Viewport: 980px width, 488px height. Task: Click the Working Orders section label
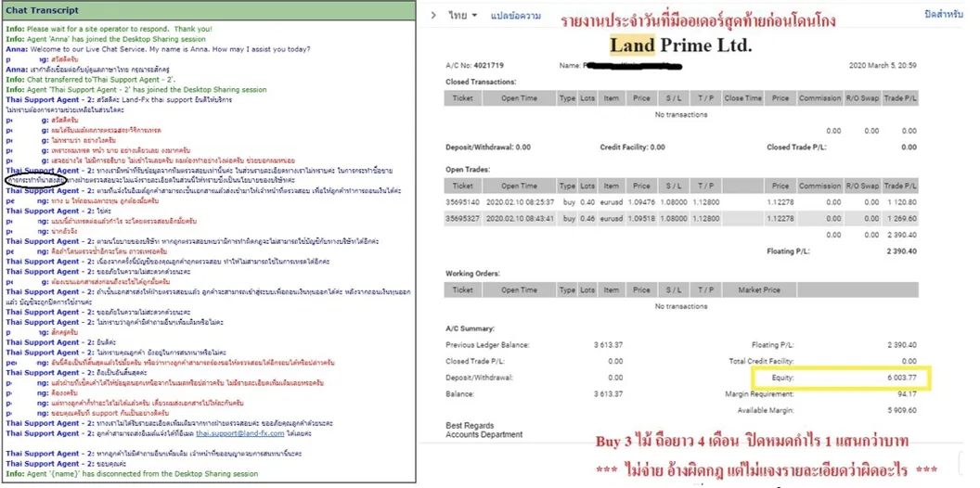(x=472, y=274)
